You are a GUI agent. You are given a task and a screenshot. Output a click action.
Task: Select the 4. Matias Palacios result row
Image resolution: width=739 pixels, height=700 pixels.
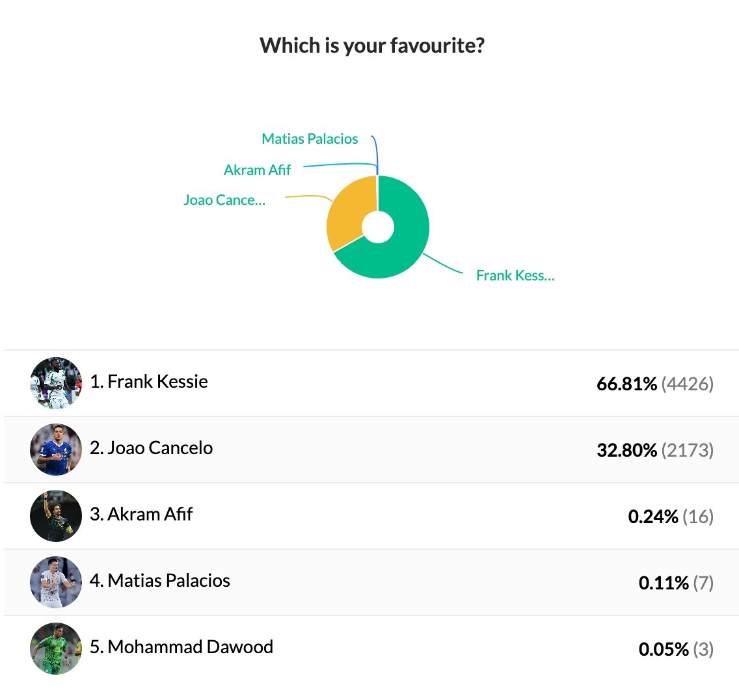click(x=371, y=582)
